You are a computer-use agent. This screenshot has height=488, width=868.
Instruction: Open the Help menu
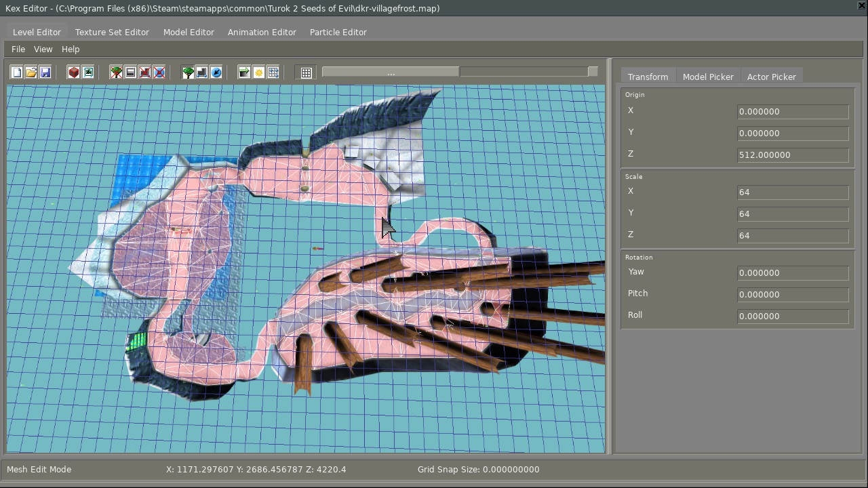click(71, 49)
